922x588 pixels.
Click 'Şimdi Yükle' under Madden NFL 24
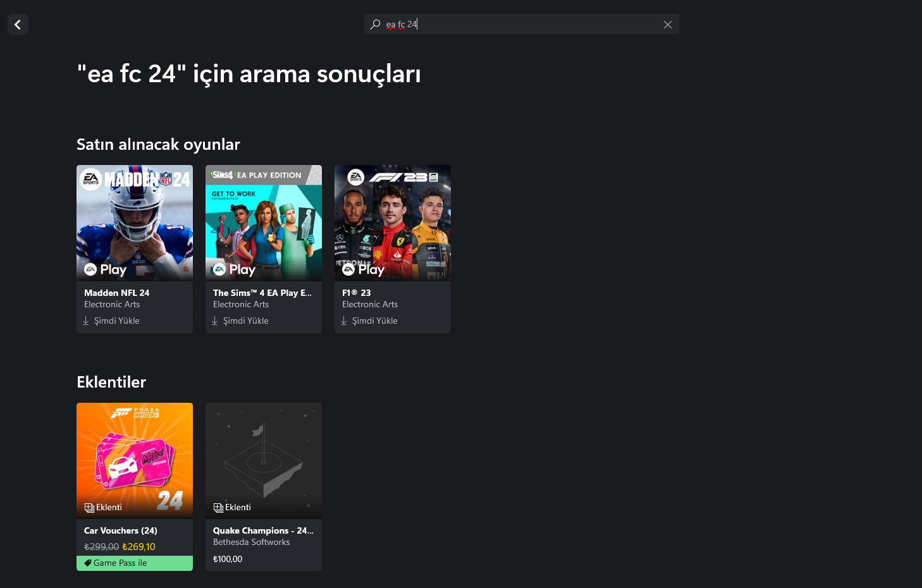point(117,321)
